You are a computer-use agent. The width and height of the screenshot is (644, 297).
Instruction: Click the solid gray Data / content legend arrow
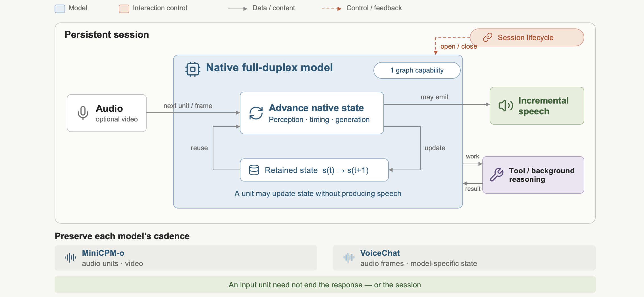238,9
